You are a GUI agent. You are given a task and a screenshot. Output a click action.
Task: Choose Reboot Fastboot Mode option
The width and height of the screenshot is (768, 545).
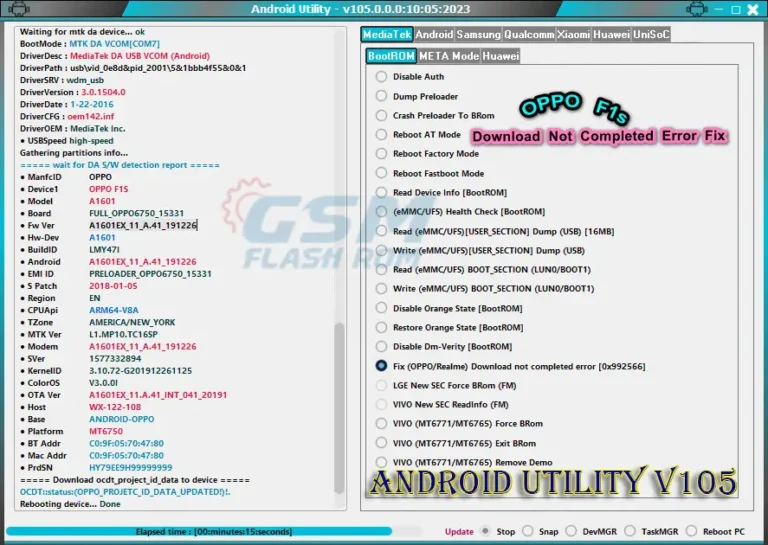click(x=381, y=173)
